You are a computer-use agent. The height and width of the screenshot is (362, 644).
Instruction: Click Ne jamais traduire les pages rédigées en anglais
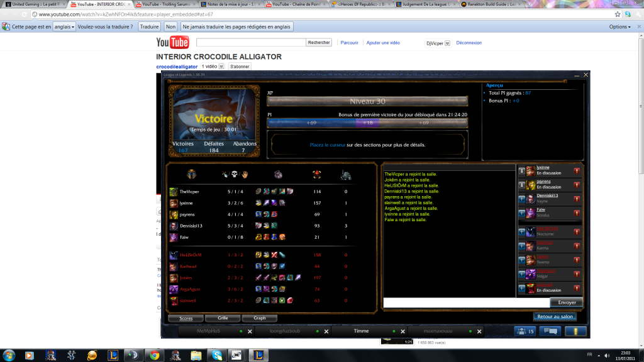point(236,26)
